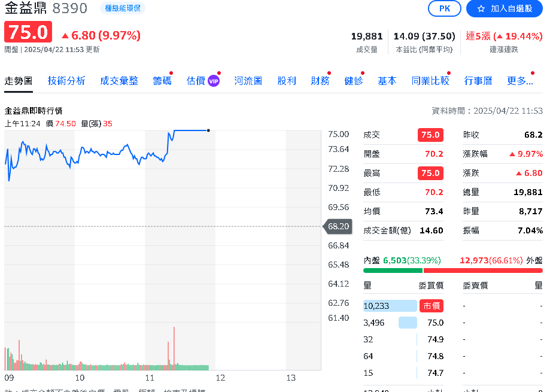This screenshot has height=392, width=553.
Task: Click the purple VIP badge icon
Action: pyautogui.click(x=214, y=81)
